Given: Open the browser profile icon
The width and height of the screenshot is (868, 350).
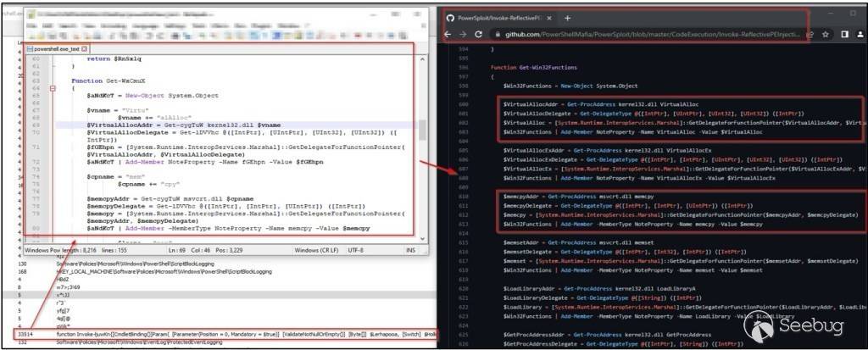Looking at the screenshot, I should [860, 34].
